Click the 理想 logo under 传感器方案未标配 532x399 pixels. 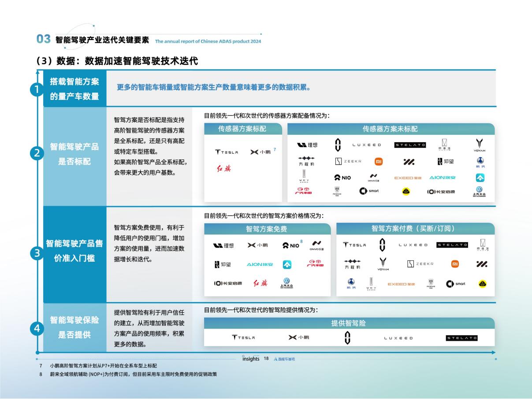click(x=307, y=145)
